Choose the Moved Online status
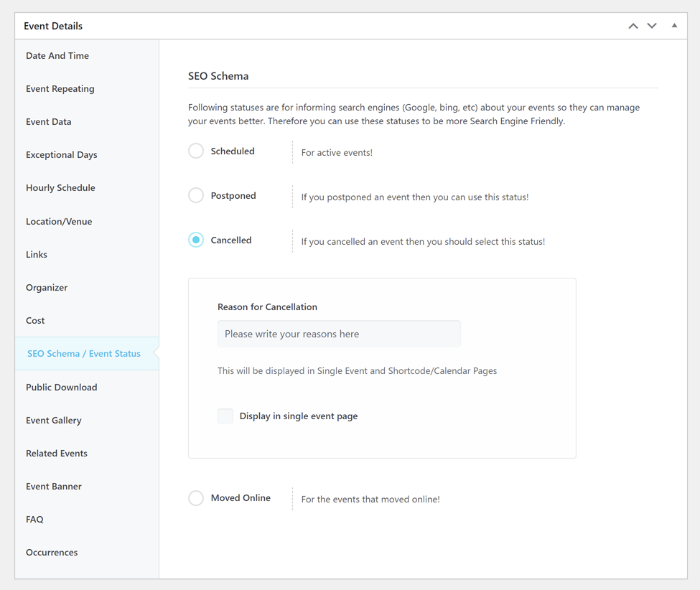 (x=196, y=498)
